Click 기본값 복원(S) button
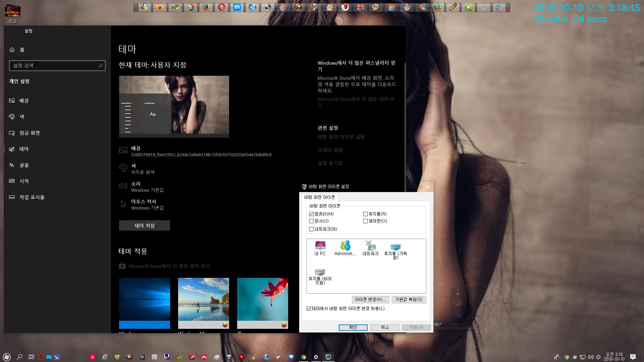The width and height of the screenshot is (644, 362). (x=409, y=299)
